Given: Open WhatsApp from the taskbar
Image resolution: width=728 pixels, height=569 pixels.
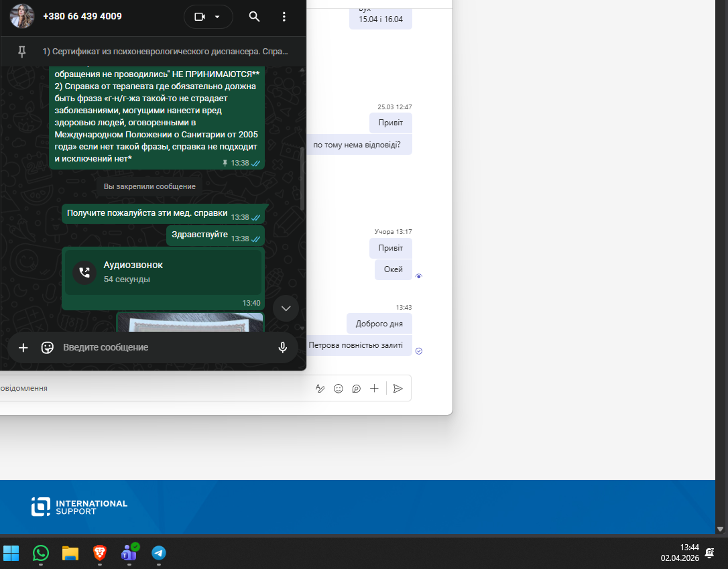Looking at the screenshot, I should (x=41, y=553).
